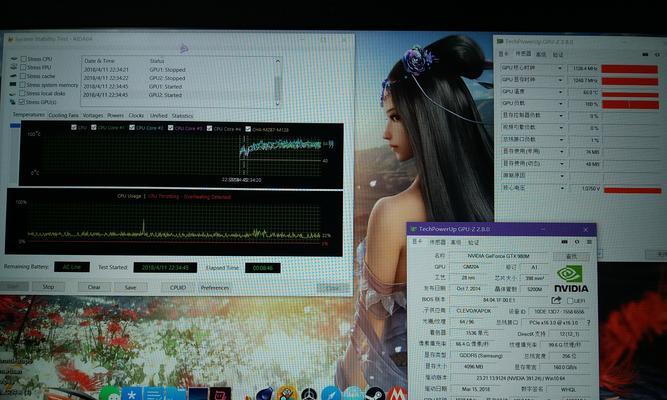Click the refresh icon in the front GPU-Z window

[577, 242]
